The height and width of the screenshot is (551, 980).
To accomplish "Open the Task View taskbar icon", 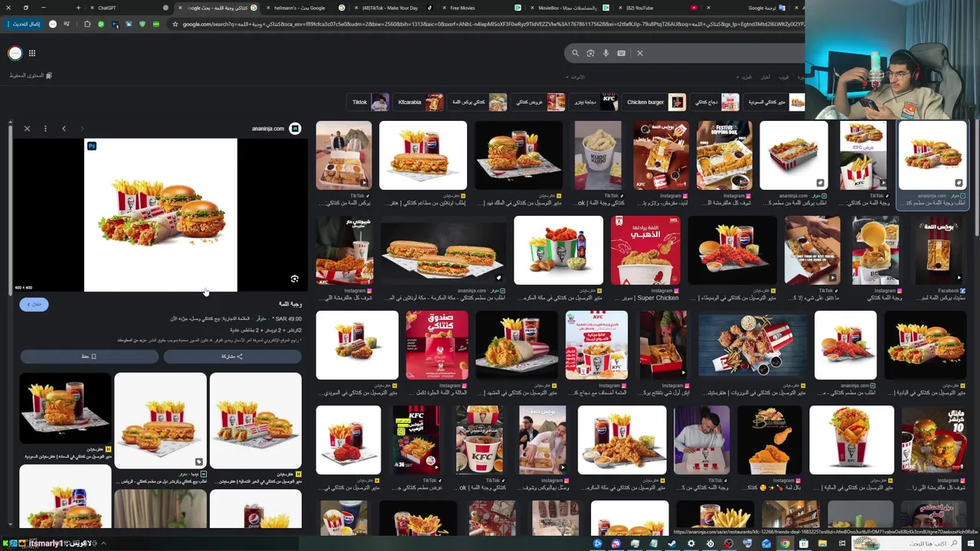I will click(x=841, y=544).
